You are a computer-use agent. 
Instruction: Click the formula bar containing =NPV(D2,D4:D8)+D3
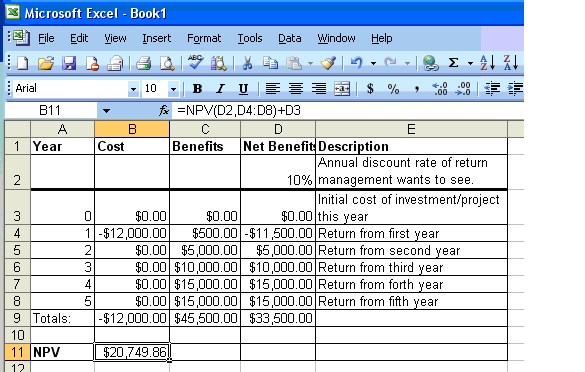[347, 110]
